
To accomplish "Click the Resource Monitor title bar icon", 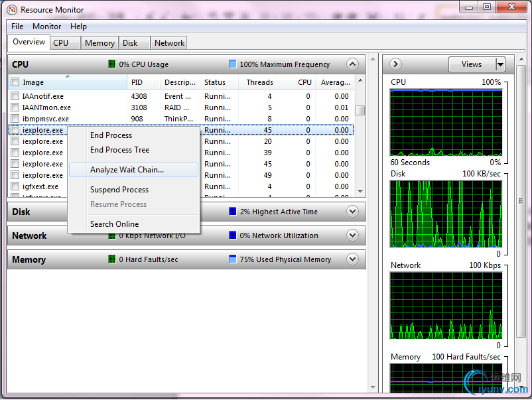I will tap(12, 10).
